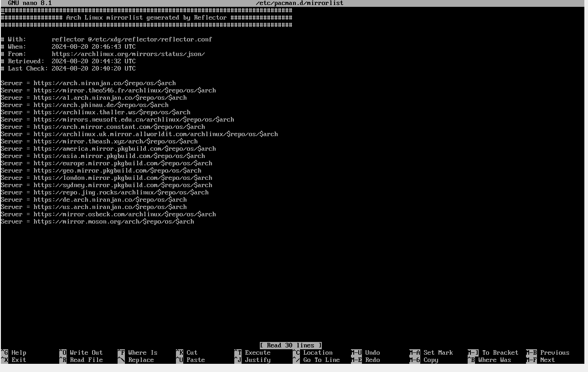Image resolution: width=588 pixels, height=372 pixels.
Task: Click the Justify shortcut label
Action: point(258,360)
